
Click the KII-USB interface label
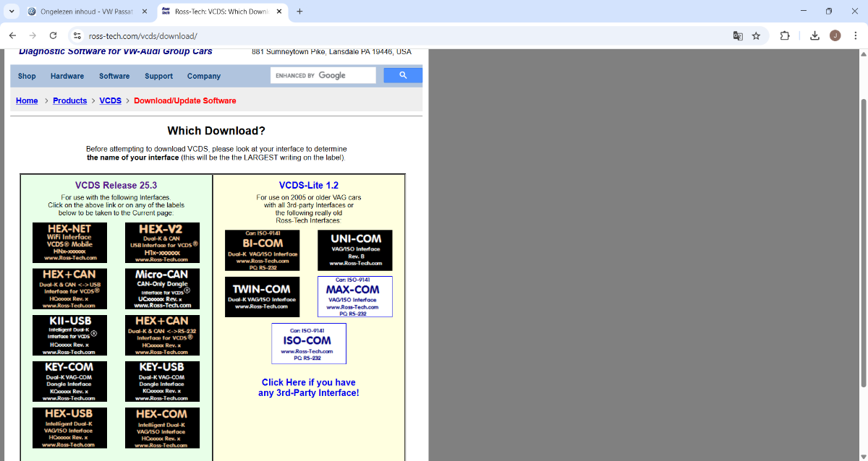(x=69, y=335)
